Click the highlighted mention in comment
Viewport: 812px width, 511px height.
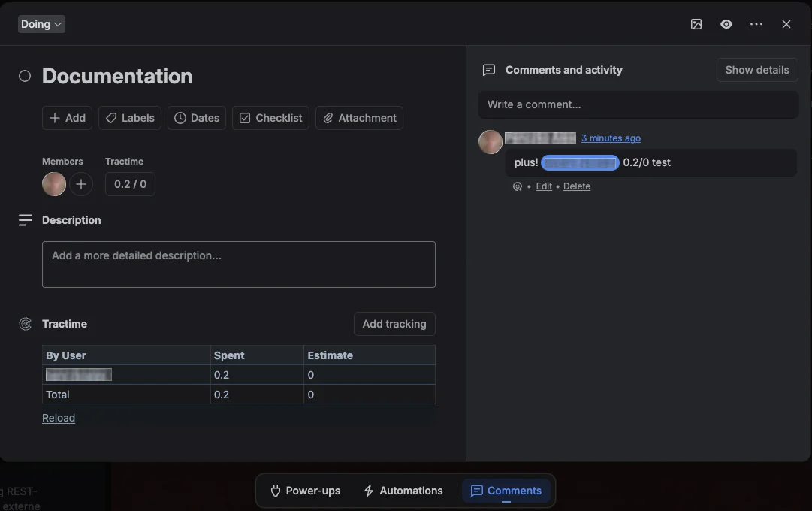(580, 163)
